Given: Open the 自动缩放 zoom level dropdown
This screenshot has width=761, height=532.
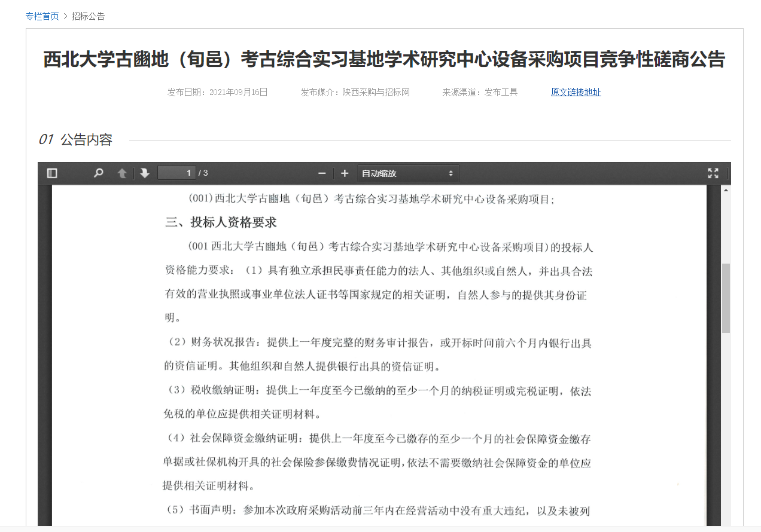Looking at the screenshot, I should pyautogui.click(x=408, y=173).
